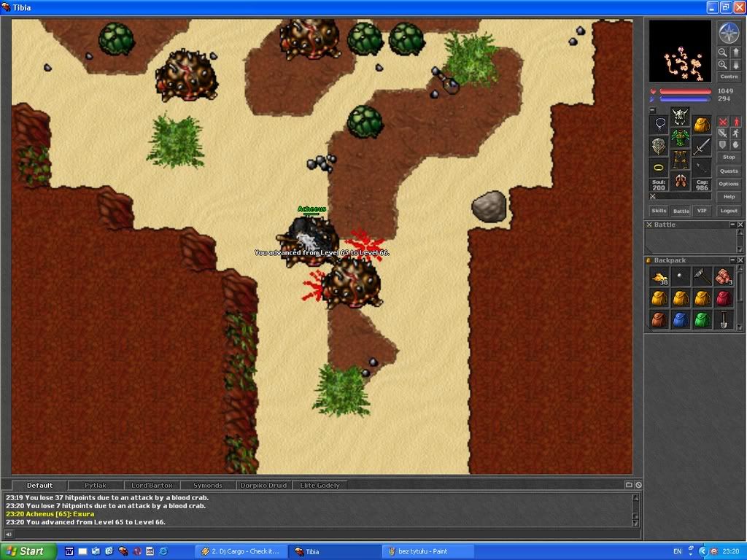Viewport: 747px width, 560px height.
Task: Select the shovel item in Backpack
Action: tap(724, 320)
